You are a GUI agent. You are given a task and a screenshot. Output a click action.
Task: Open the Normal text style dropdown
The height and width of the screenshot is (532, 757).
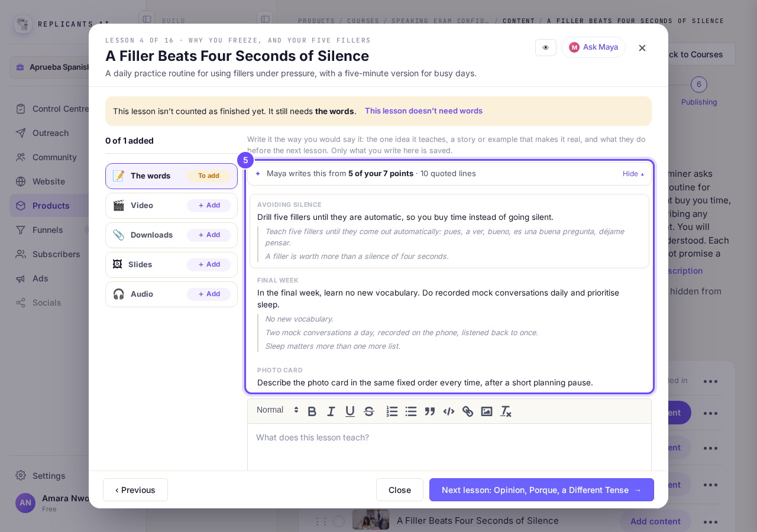click(277, 410)
